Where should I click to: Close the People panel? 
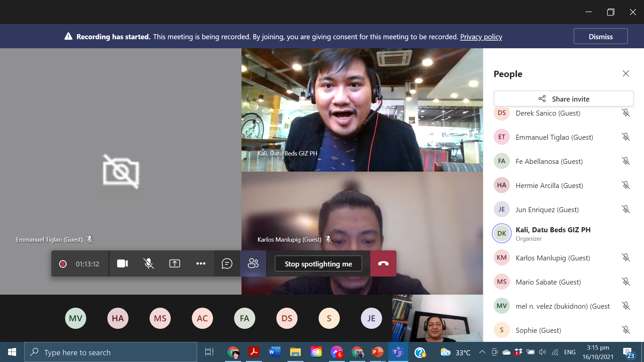point(626,74)
